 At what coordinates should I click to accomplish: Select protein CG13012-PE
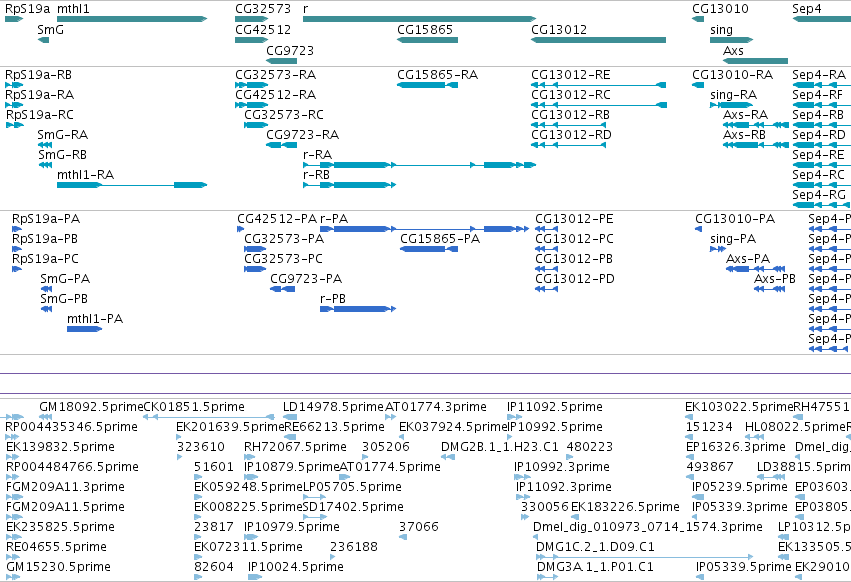[x=574, y=219]
